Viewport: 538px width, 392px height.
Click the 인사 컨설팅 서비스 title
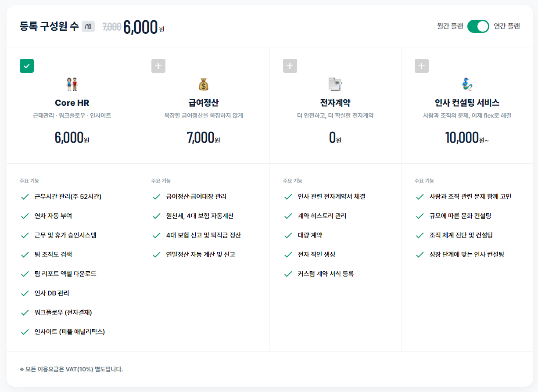467,103
